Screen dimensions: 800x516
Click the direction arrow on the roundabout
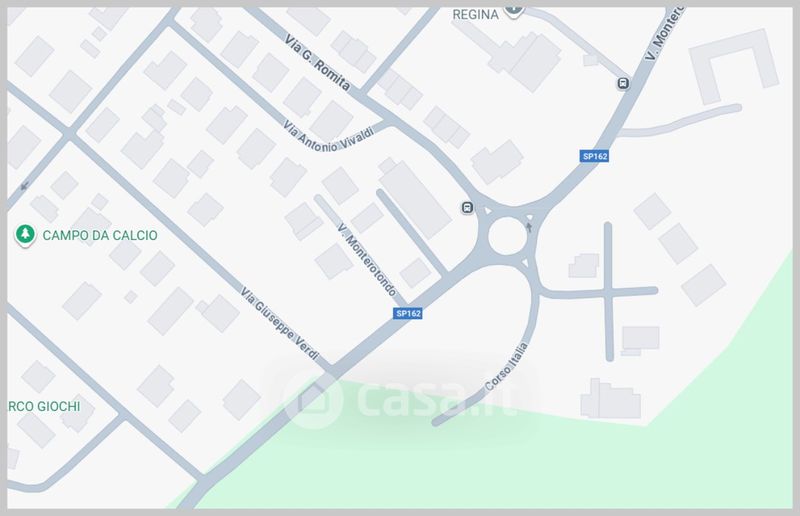[x=530, y=227]
